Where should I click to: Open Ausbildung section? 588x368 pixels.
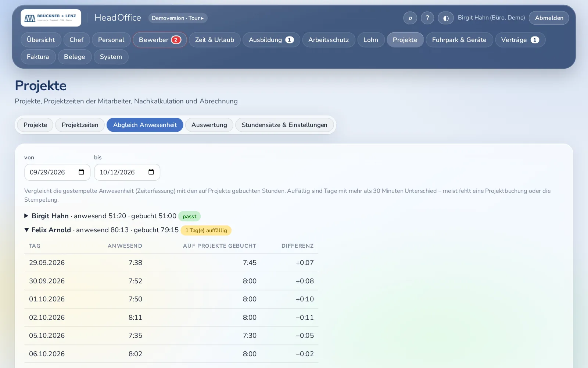[271, 40]
